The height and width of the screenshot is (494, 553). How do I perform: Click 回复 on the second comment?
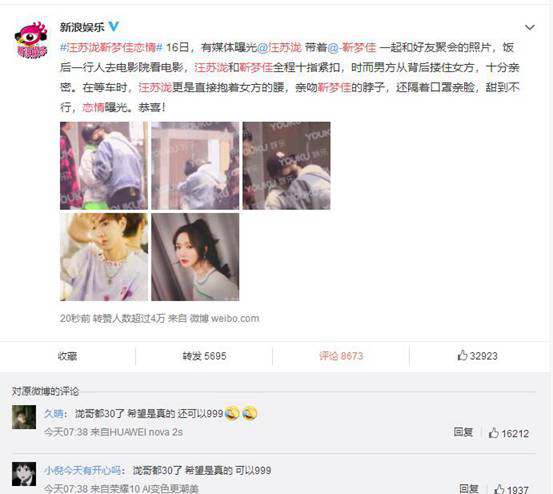pyautogui.click(x=469, y=488)
